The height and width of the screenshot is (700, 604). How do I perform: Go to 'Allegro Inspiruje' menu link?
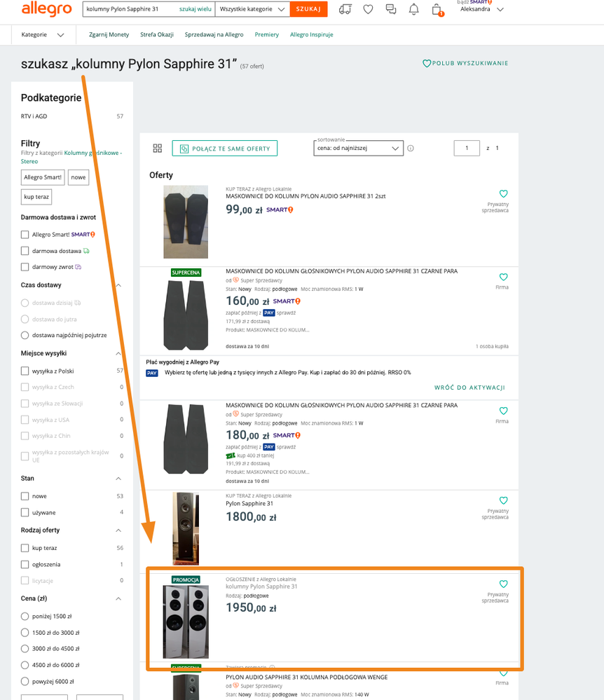tap(311, 34)
